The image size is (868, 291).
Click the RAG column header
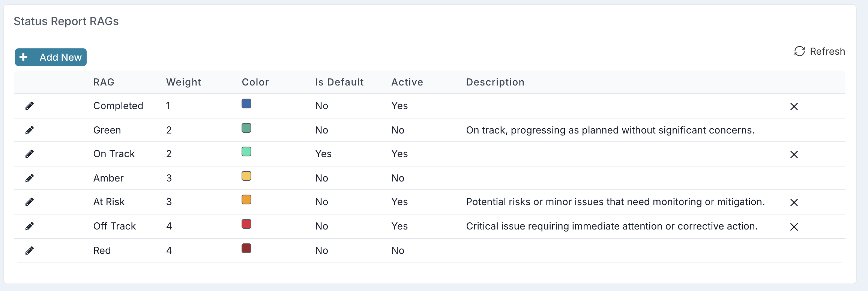click(104, 82)
